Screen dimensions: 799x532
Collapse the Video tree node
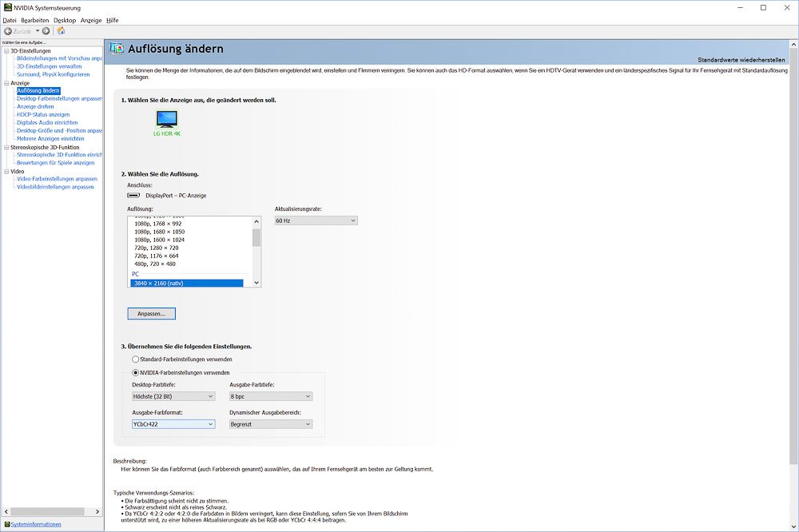6,172
